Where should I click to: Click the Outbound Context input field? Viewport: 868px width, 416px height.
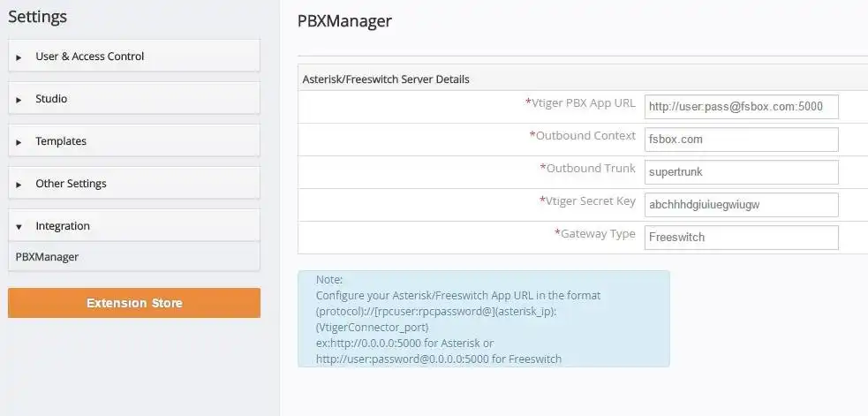coord(740,140)
